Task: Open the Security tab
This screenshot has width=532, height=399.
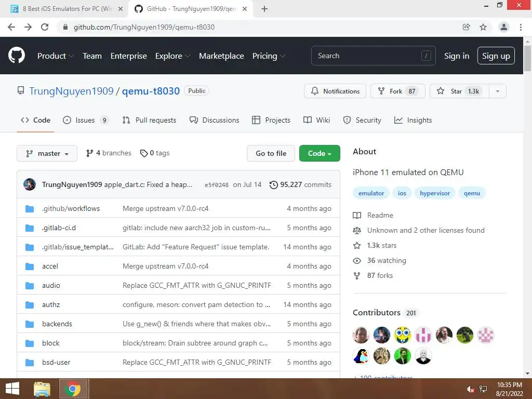Action: click(x=362, y=120)
